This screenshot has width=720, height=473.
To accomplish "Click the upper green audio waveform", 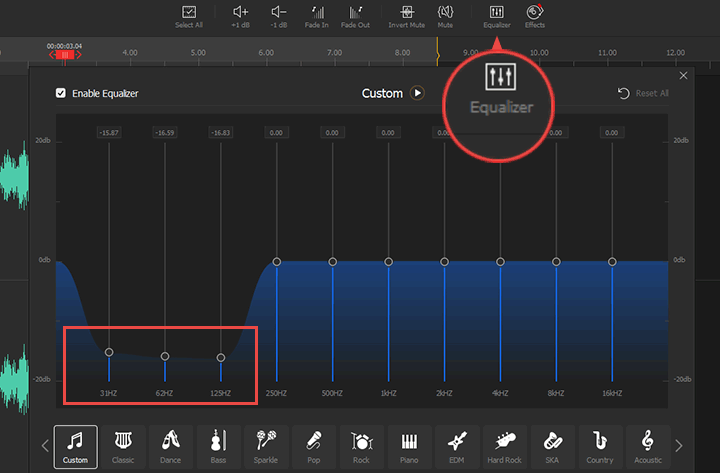I will 15,176.
